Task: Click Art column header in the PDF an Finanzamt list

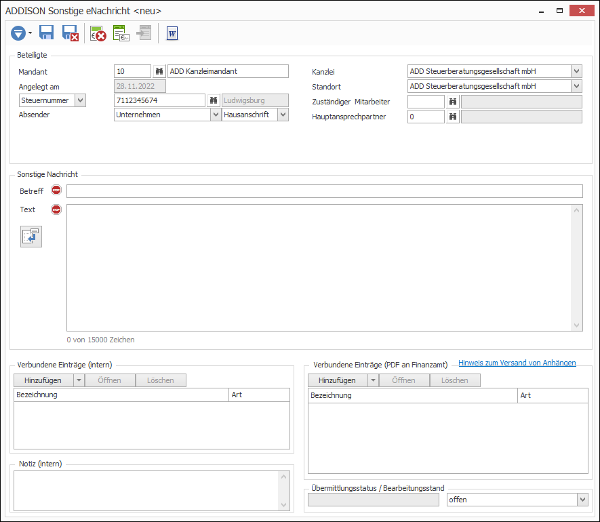Action: click(553, 396)
